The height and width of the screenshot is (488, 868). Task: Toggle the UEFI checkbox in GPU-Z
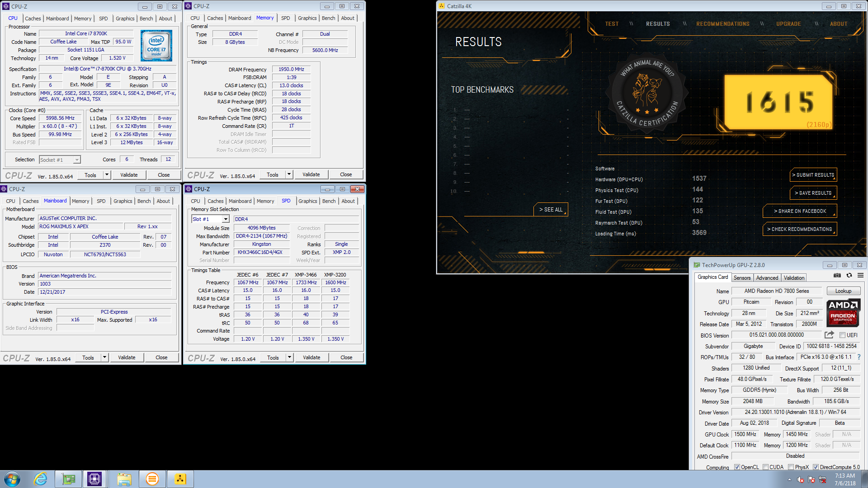click(x=842, y=335)
